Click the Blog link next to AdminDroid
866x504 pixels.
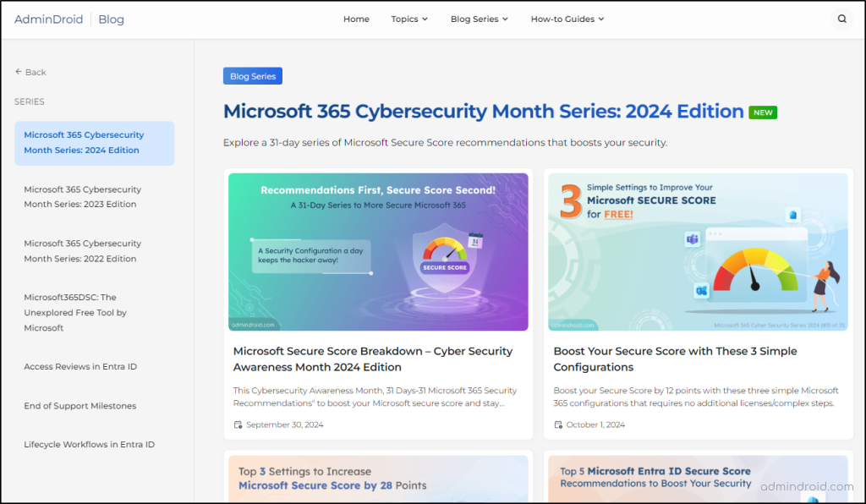point(111,19)
